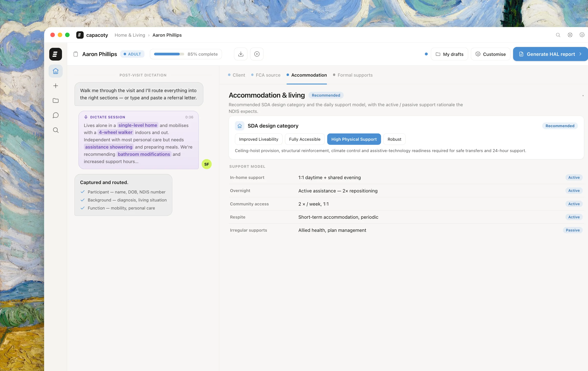Click the Recommended badge beside Accommodation & living
Viewport: 588px width, 371px height.
[326, 95]
